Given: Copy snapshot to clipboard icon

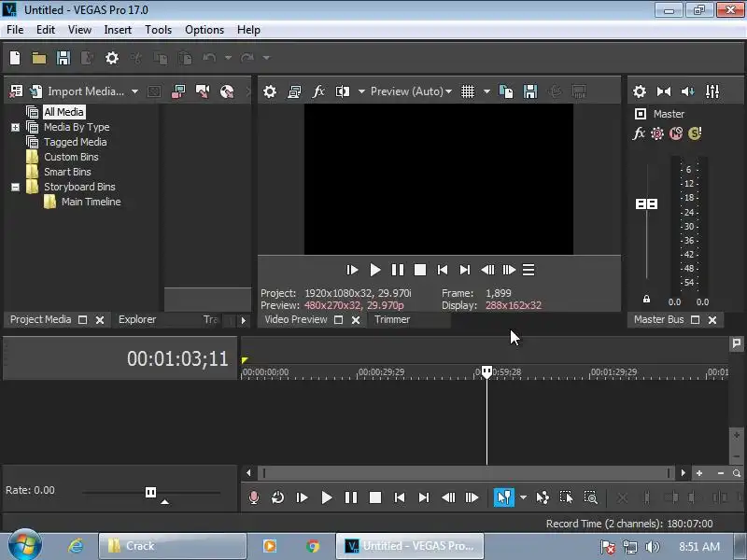Looking at the screenshot, I should 506,91.
